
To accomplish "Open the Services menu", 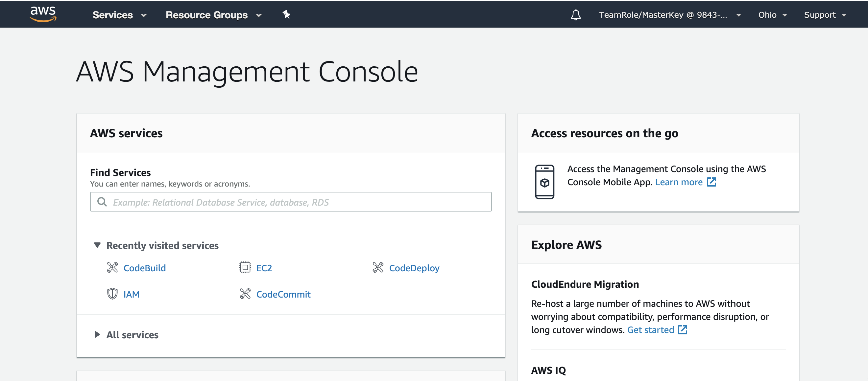I will pyautogui.click(x=119, y=15).
